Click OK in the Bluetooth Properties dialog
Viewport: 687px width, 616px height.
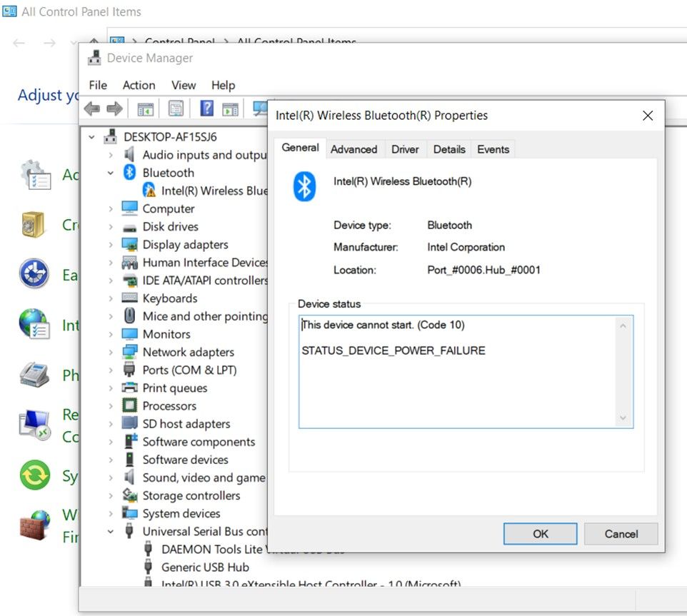click(540, 534)
